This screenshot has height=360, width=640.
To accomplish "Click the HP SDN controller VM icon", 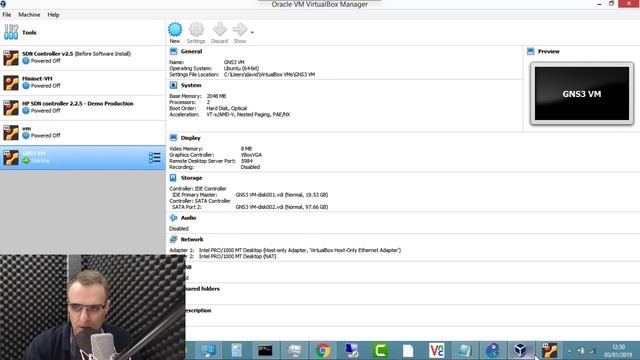I will click(11, 107).
